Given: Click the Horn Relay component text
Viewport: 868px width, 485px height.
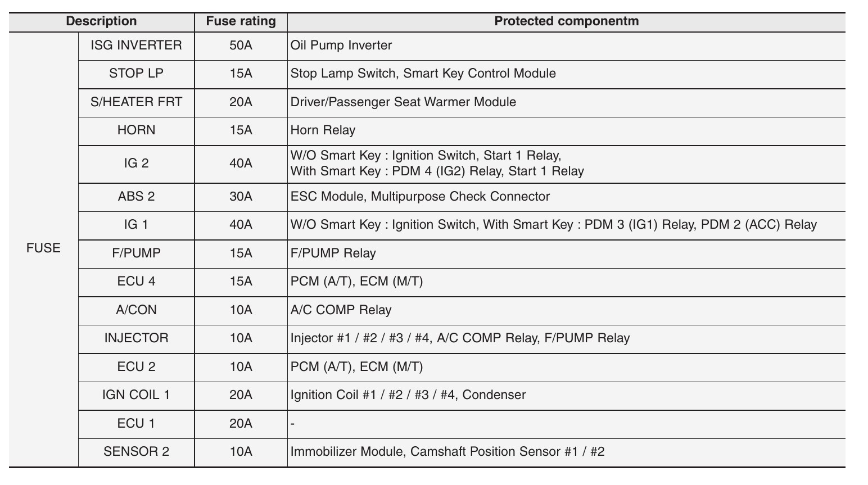Looking at the screenshot, I should [x=323, y=130].
